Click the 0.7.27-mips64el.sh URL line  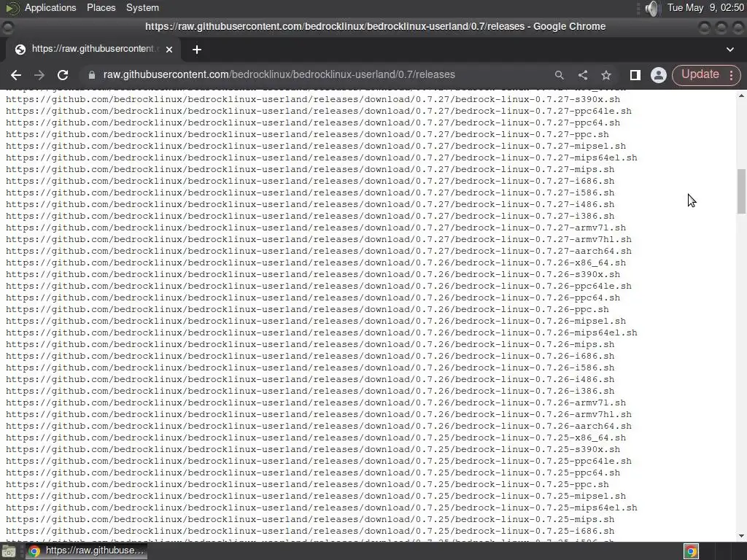coord(322,157)
